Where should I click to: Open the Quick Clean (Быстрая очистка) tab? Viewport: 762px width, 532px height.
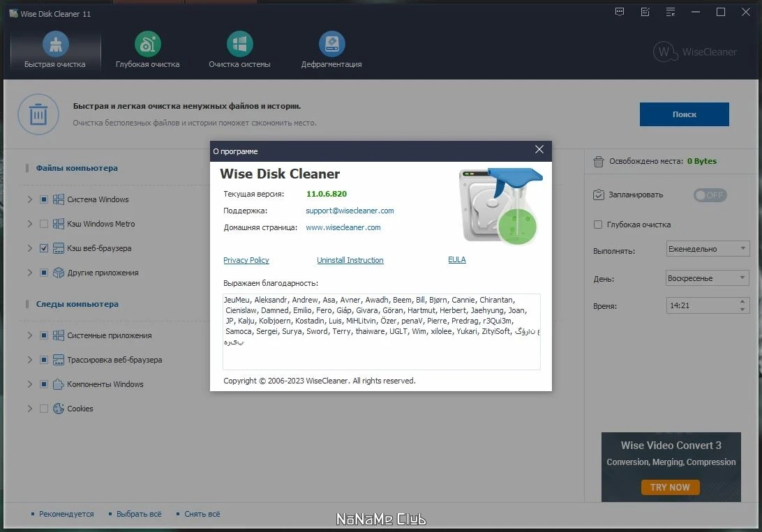55,50
